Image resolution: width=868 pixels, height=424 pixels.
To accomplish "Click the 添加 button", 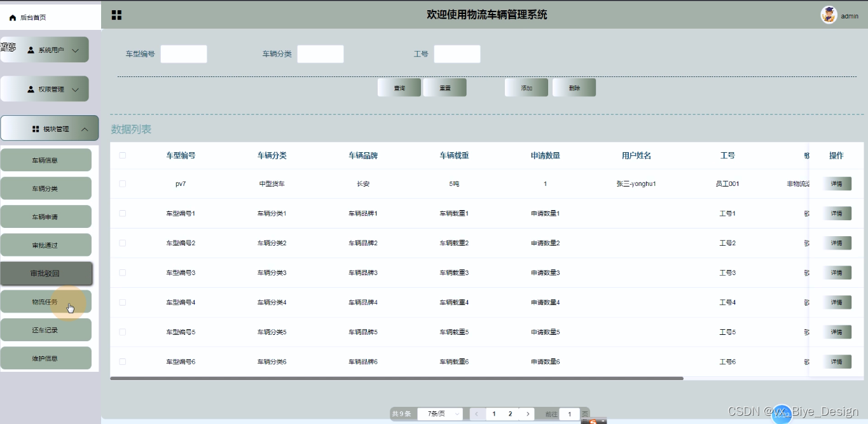I will [527, 88].
